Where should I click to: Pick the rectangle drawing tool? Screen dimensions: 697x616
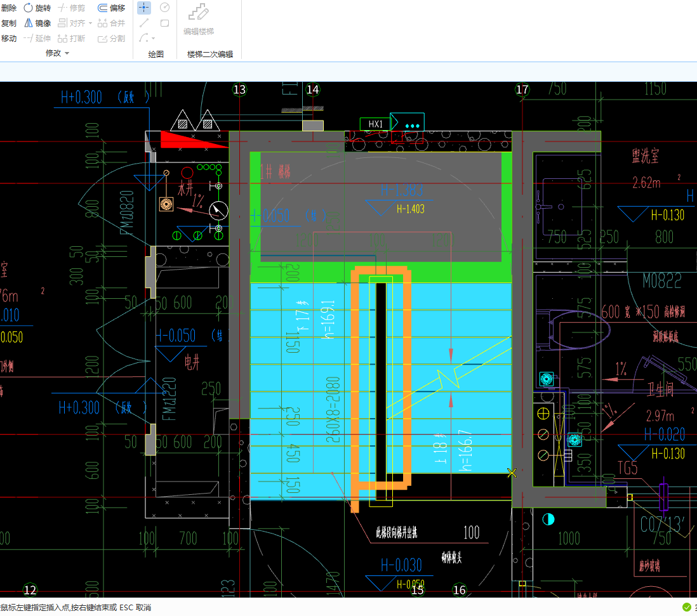164,23
